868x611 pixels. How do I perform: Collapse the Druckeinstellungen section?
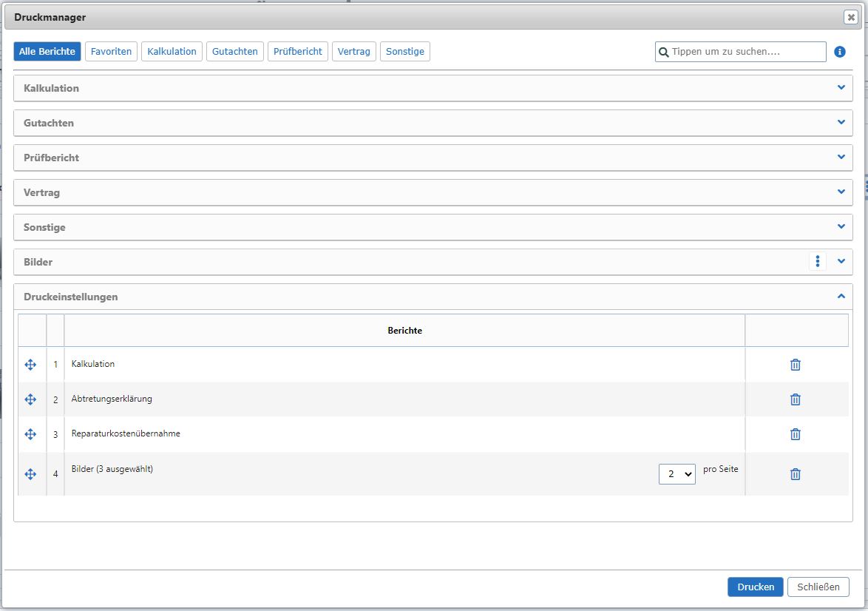(841, 297)
